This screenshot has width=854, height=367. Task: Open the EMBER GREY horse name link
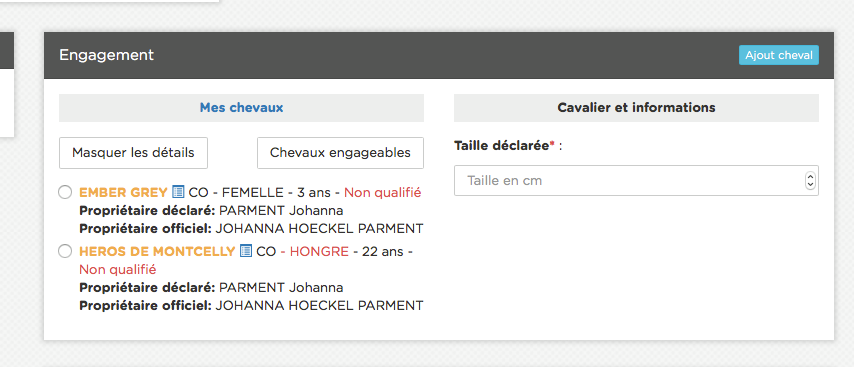[123, 192]
